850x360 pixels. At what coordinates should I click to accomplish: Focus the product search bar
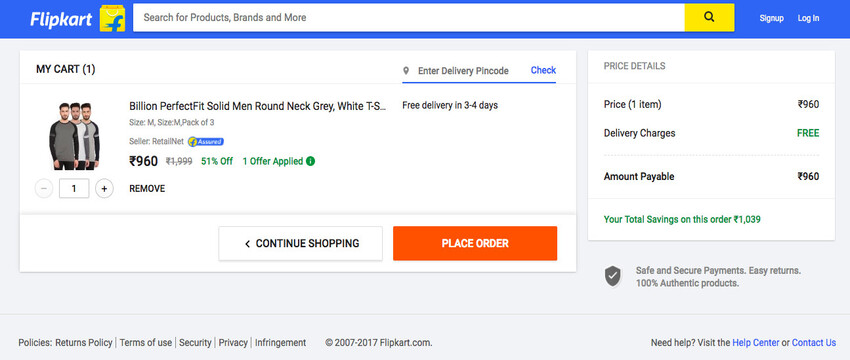(409, 17)
